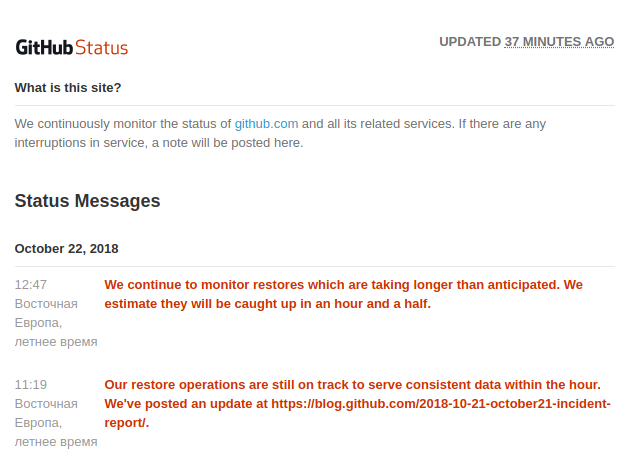Select the "October 22, 2018" date heading

pyautogui.click(x=67, y=248)
